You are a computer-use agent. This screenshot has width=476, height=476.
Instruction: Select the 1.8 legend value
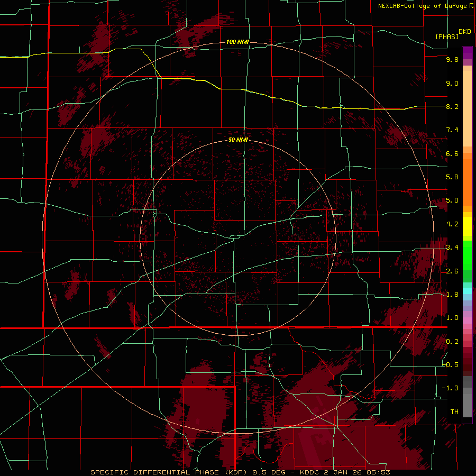[452, 295]
